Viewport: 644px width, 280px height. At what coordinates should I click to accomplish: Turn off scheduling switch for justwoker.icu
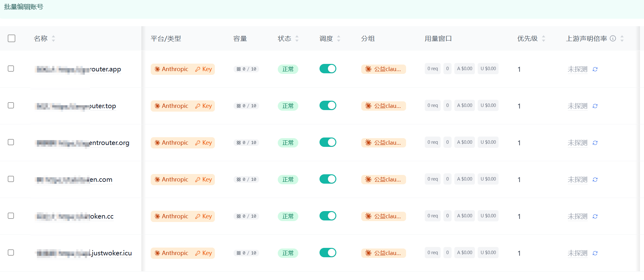click(x=328, y=253)
